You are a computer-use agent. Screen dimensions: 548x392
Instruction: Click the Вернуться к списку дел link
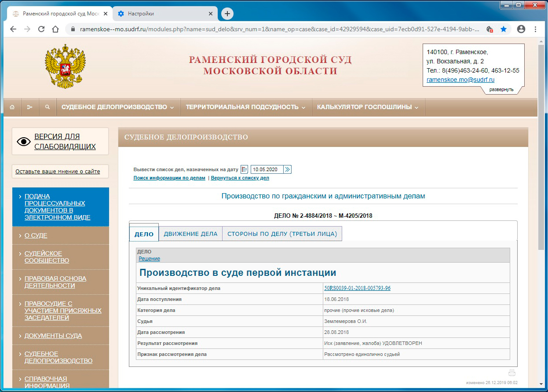click(240, 178)
